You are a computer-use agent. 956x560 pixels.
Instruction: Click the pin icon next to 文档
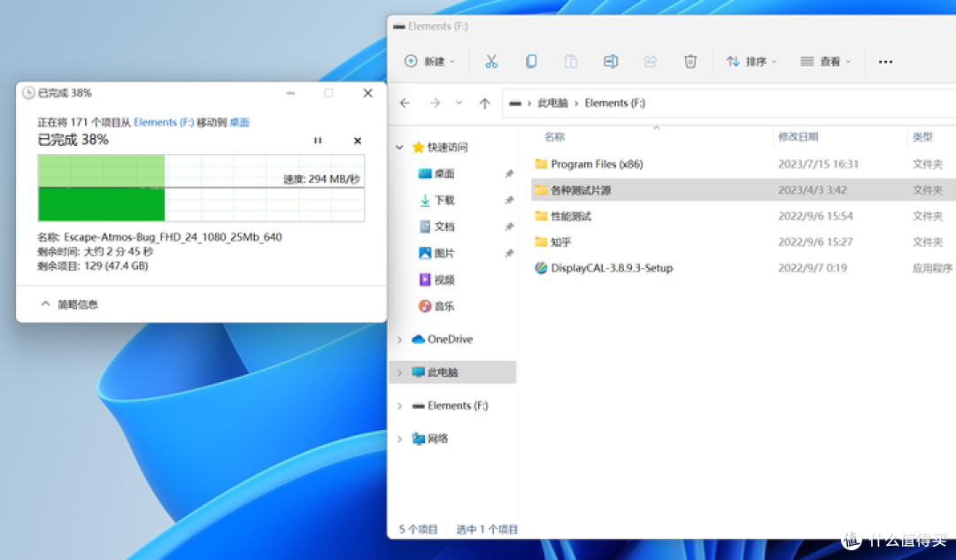(508, 226)
